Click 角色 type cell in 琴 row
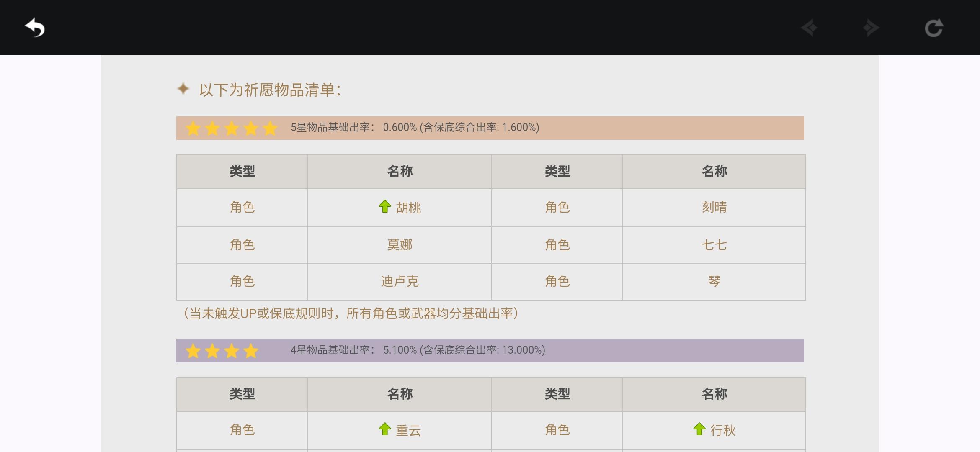This screenshot has height=452, width=980. [557, 281]
